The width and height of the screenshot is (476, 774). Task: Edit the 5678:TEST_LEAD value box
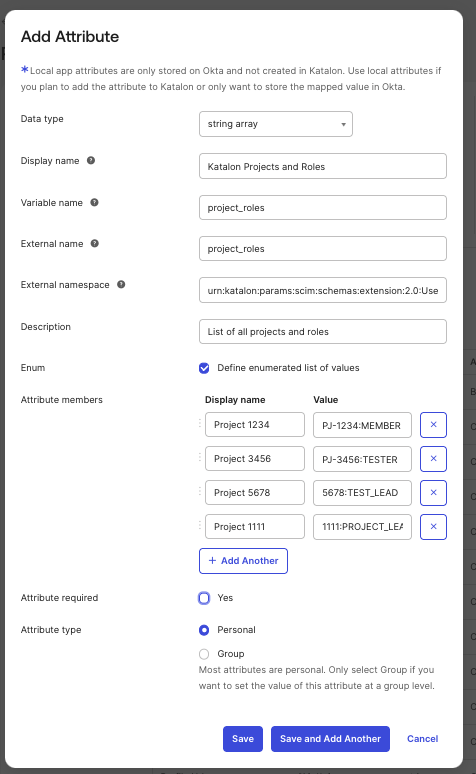pyautogui.click(x=362, y=493)
